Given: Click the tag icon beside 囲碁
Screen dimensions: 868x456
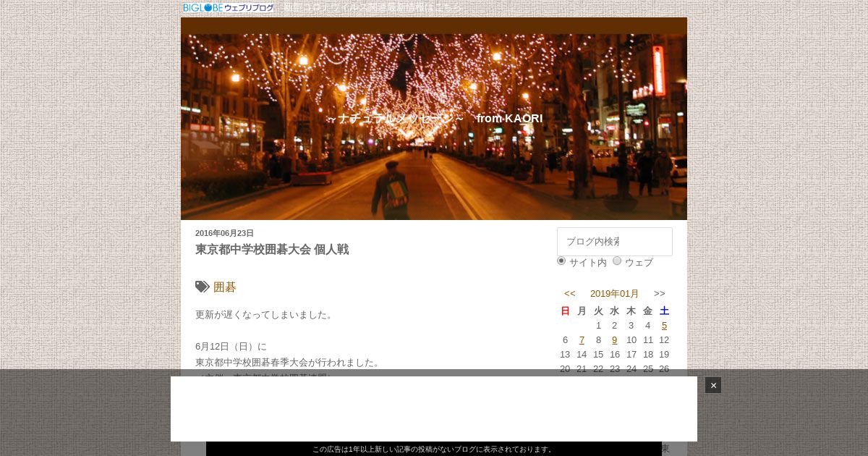Looking at the screenshot, I should coord(203,287).
